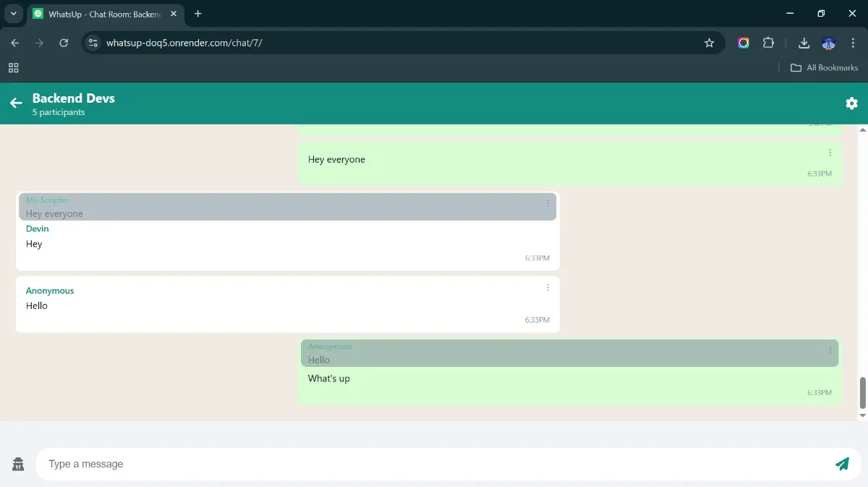This screenshot has height=487, width=868.
Task: Go back using the chat header arrow
Action: (x=16, y=103)
